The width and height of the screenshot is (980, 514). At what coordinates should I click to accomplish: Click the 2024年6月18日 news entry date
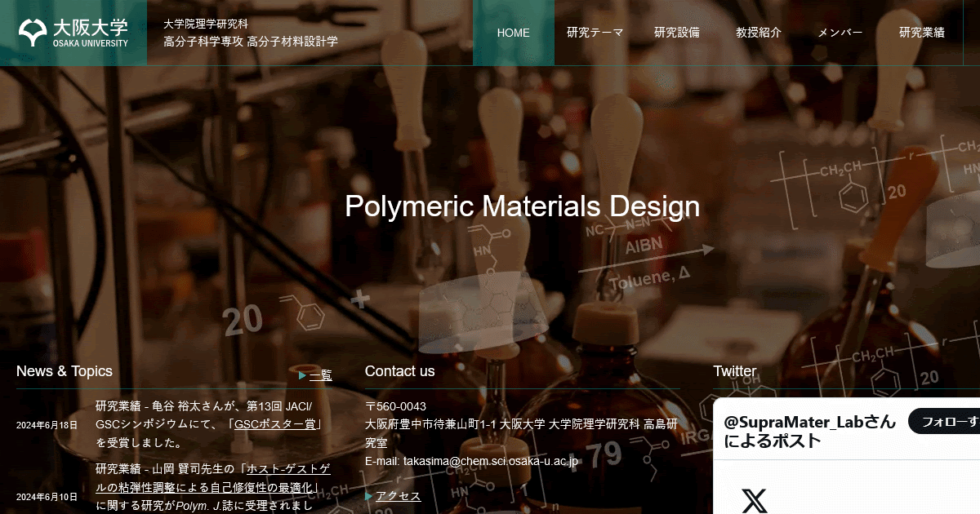(47, 425)
